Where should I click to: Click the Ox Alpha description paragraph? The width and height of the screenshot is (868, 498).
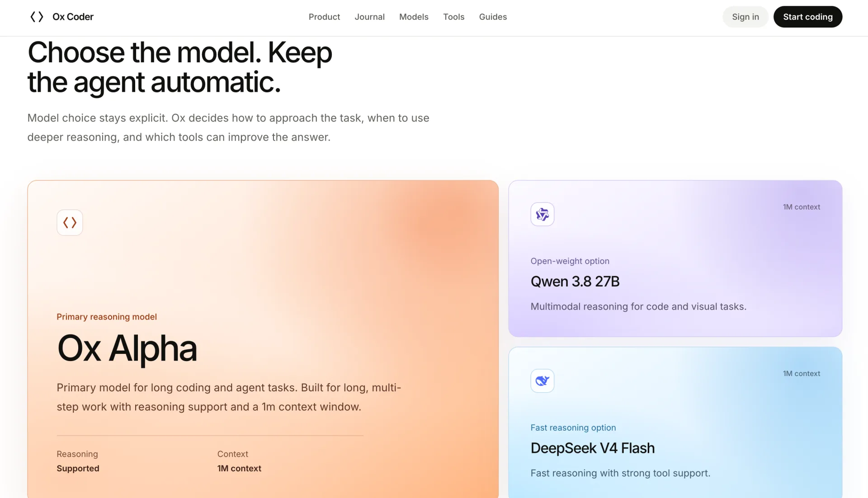click(x=229, y=397)
